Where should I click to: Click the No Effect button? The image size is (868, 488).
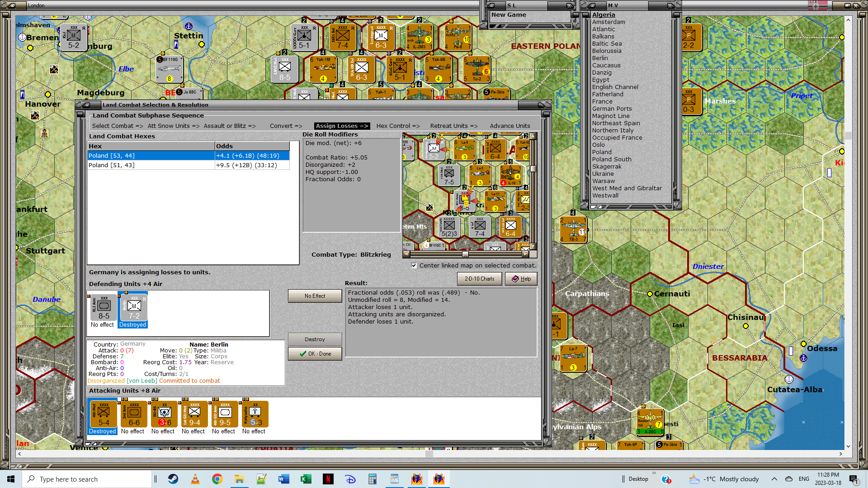pyautogui.click(x=315, y=296)
